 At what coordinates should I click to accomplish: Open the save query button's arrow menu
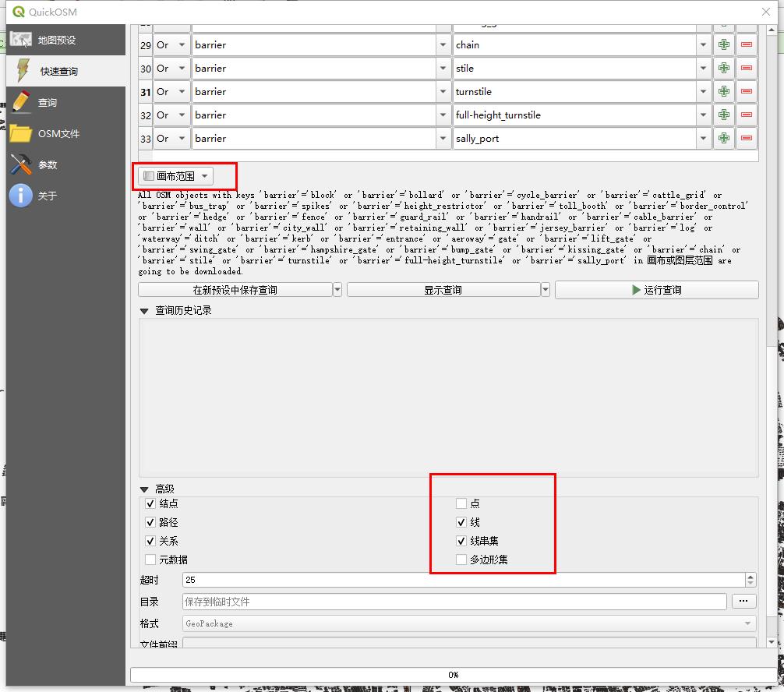click(337, 290)
